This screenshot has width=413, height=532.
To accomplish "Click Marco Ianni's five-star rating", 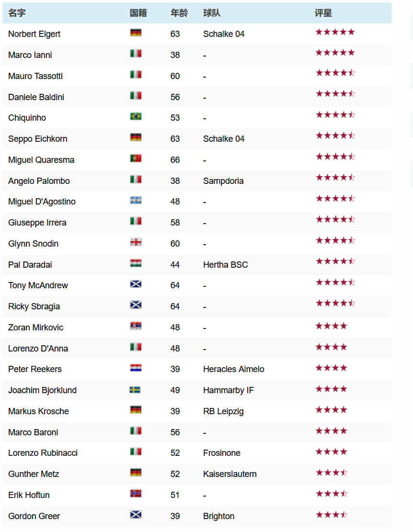I will [335, 53].
